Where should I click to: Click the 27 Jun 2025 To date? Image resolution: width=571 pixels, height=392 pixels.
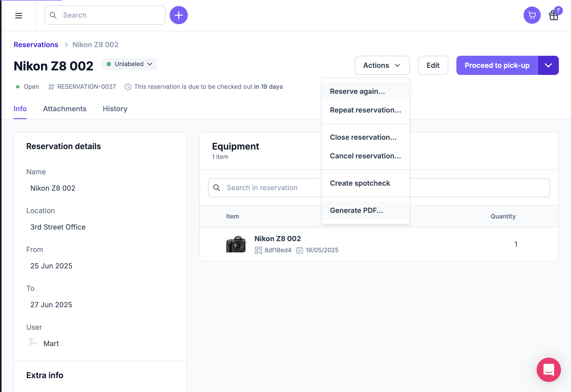(51, 305)
